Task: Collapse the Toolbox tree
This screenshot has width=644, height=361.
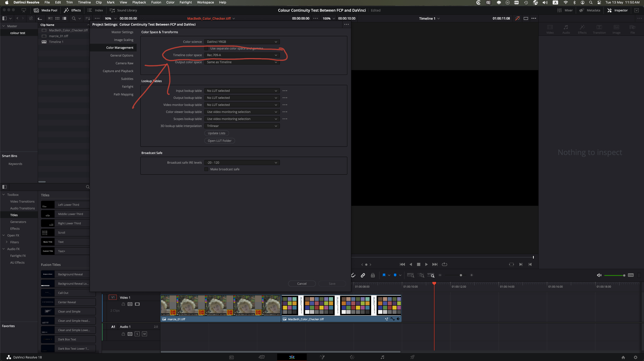Action: pos(3,194)
